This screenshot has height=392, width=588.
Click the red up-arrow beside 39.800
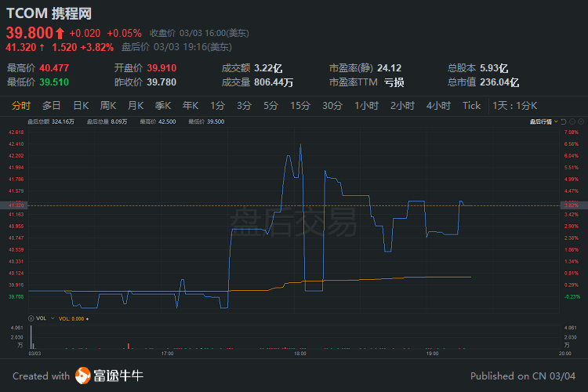tap(60, 34)
